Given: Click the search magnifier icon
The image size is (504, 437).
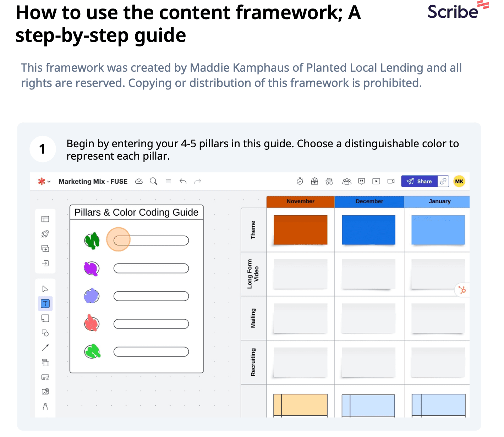Looking at the screenshot, I should (153, 181).
